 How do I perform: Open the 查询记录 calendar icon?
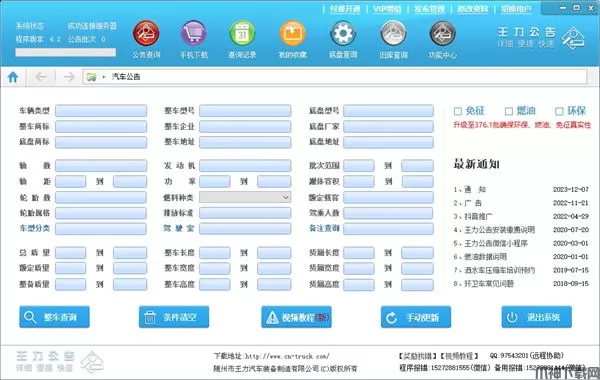(242, 33)
